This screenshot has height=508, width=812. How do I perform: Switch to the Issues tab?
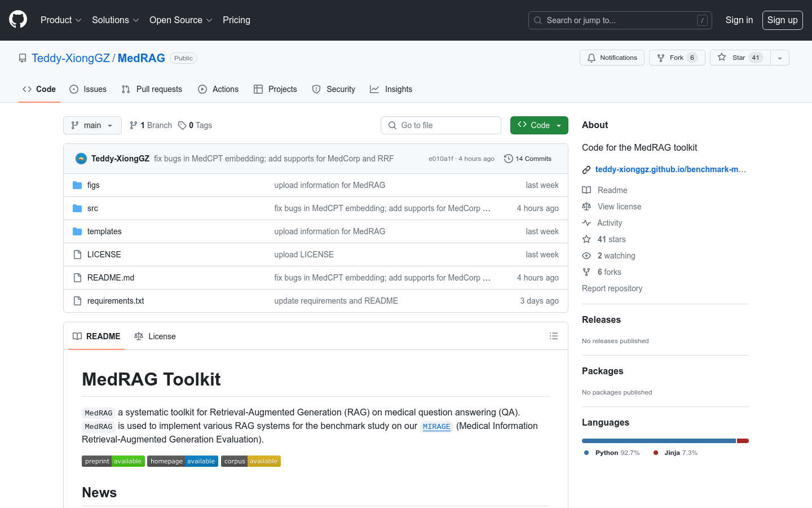pos(88,89)
